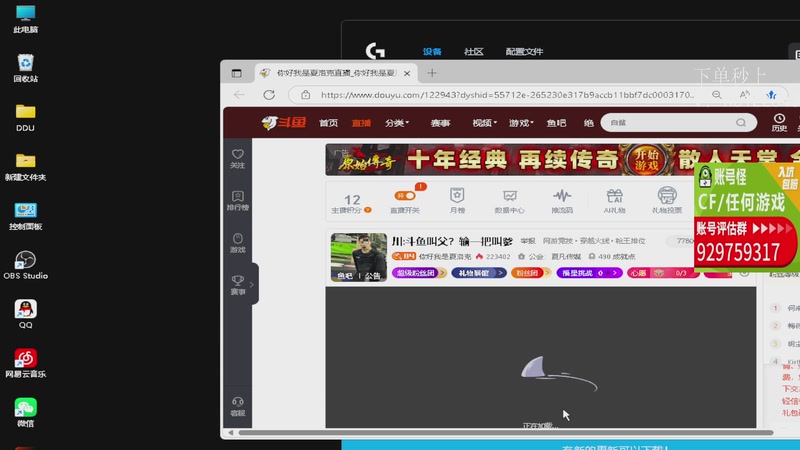Click the 账号评估群 929759317 ad

click(x=747, y=217)
